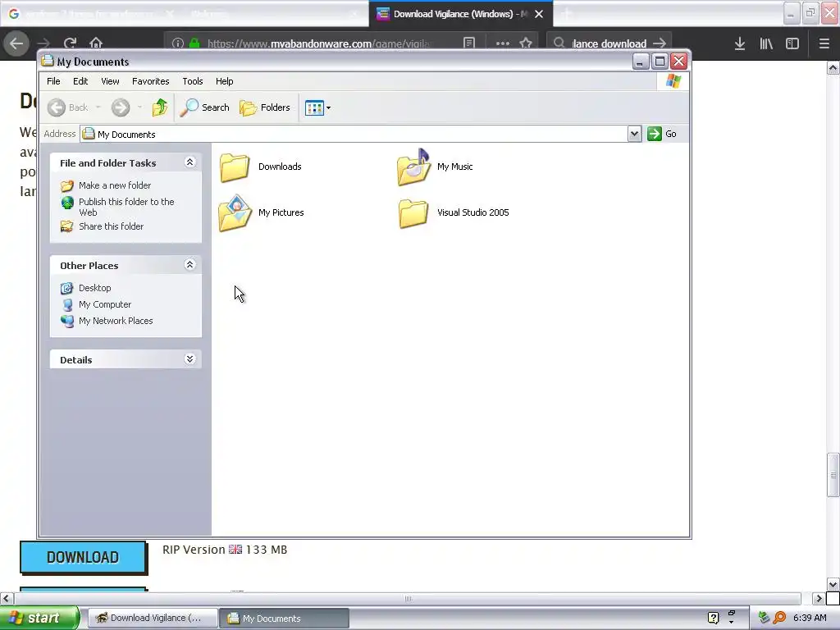Select the My Music folder icon
Viewport: 840px width, 630px height.
(x=413, y=167)
